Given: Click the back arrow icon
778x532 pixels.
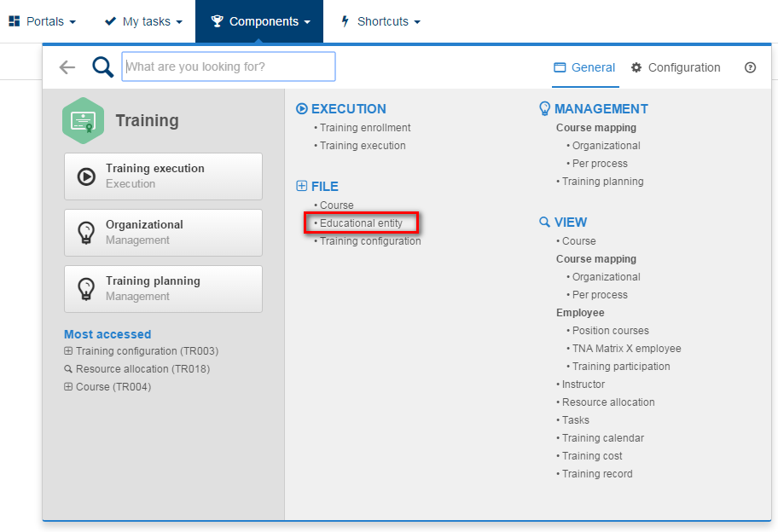Looking at the screenshot, I should [67, 67].
